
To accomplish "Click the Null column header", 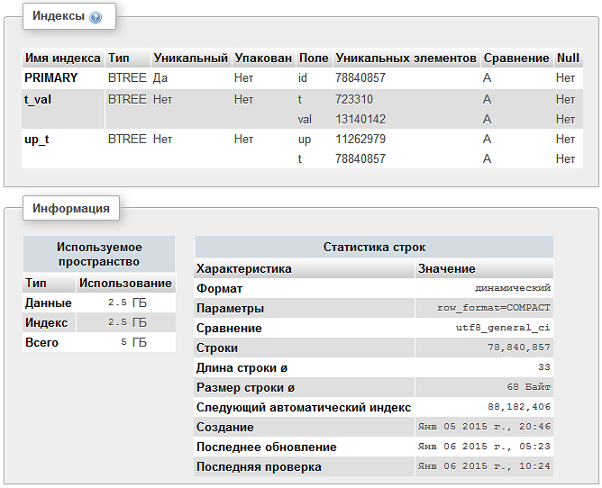I will (x=568, y=58).
